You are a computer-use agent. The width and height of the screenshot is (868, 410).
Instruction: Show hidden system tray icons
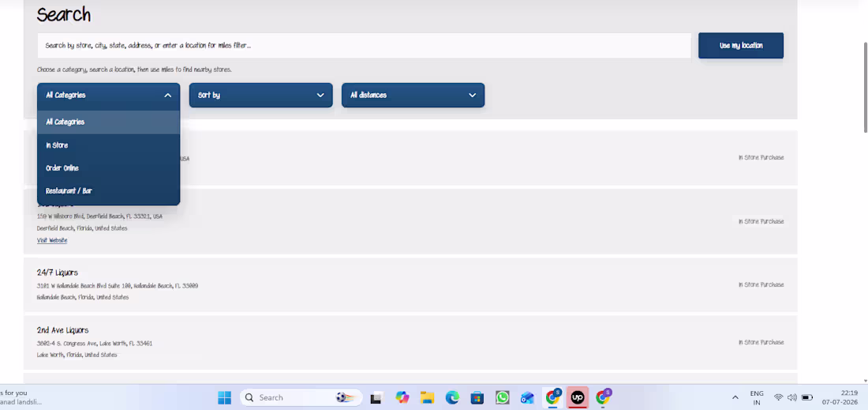tap(735, 397)
